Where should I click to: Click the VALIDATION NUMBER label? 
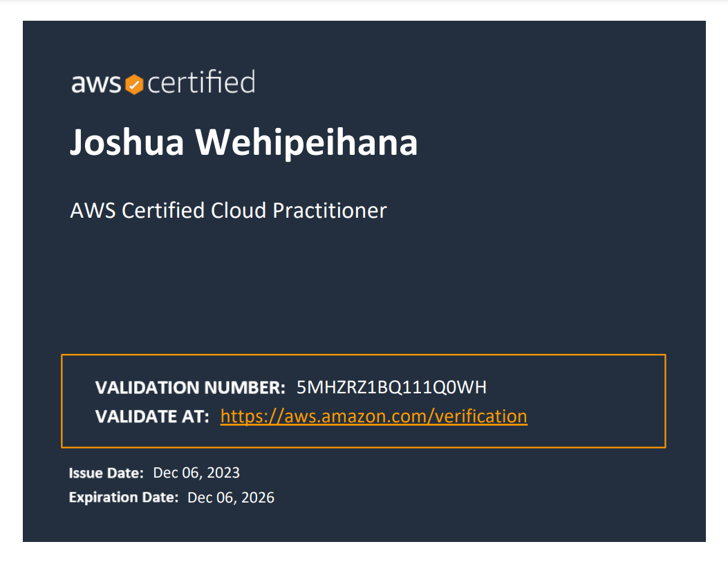click(190, 388)
